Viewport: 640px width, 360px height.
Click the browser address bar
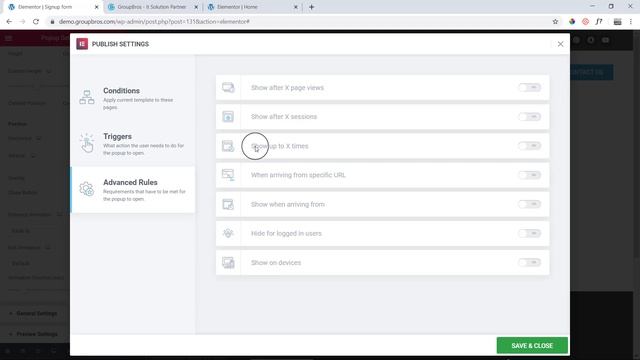pos(302,22)
